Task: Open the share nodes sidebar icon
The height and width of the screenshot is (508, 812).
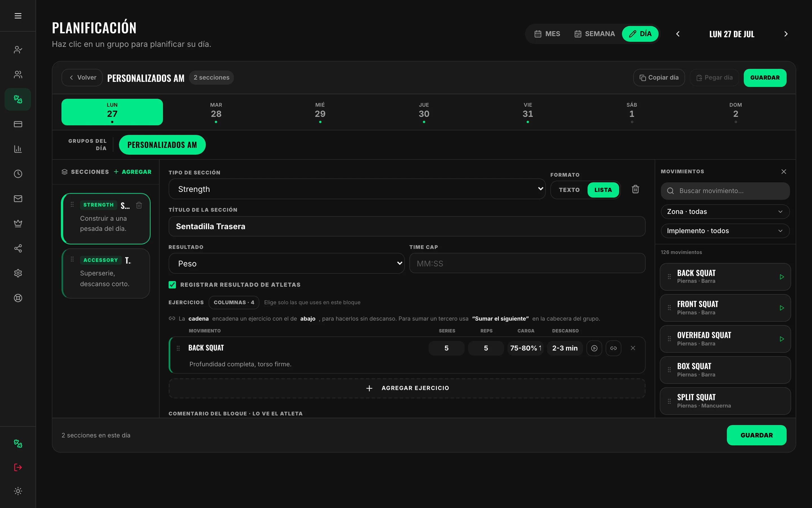Action: click(18, 248)
